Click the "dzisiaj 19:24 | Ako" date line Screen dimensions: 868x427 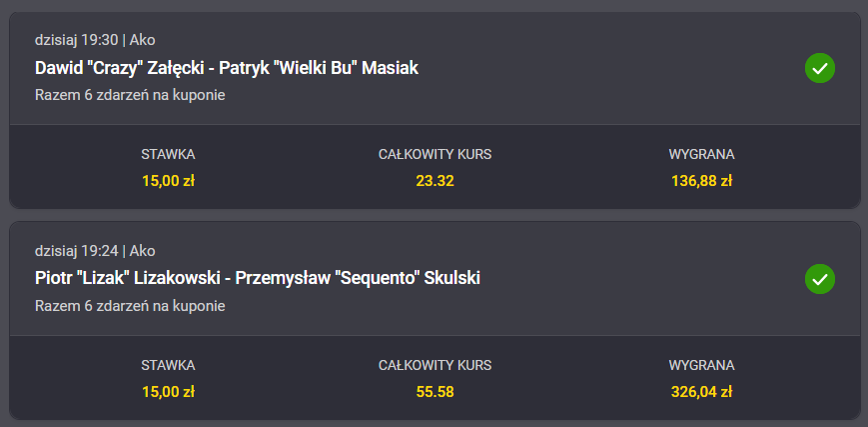[x=95, y=250]
